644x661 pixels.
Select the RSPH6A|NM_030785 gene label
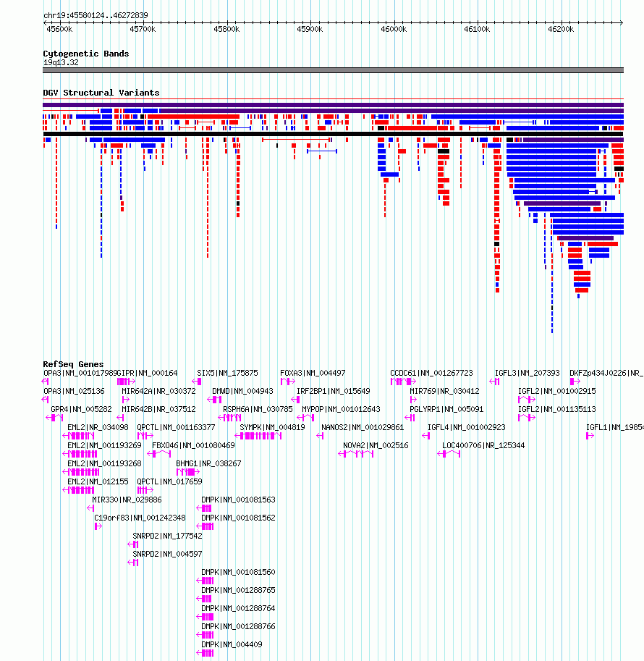tap(258, 409)
